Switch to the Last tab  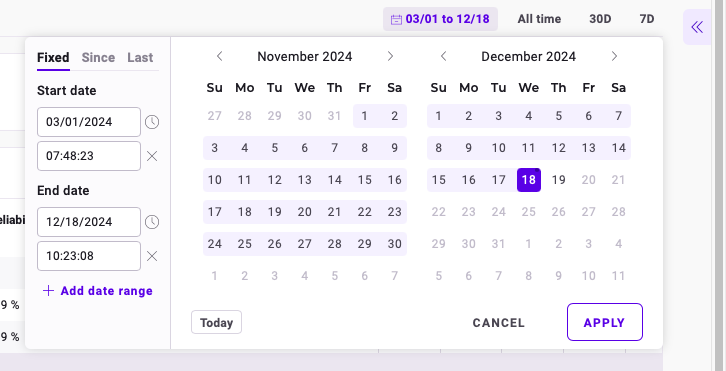pos(140,58)
